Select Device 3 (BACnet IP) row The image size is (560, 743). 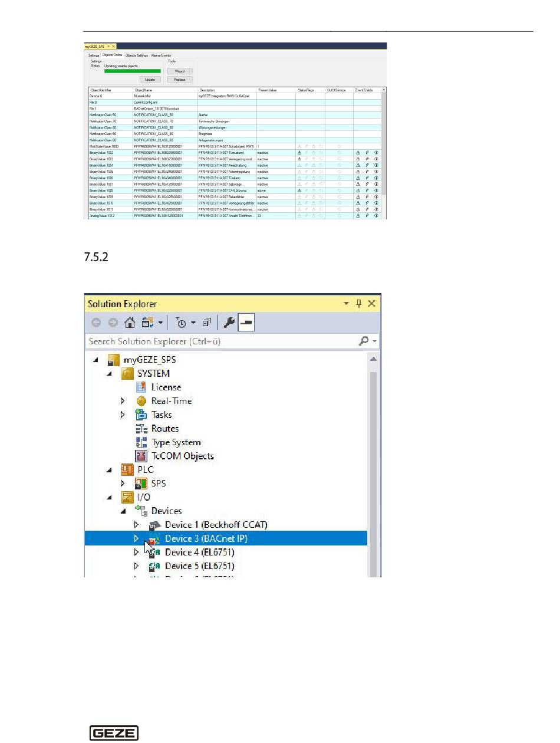pos(226,538)
